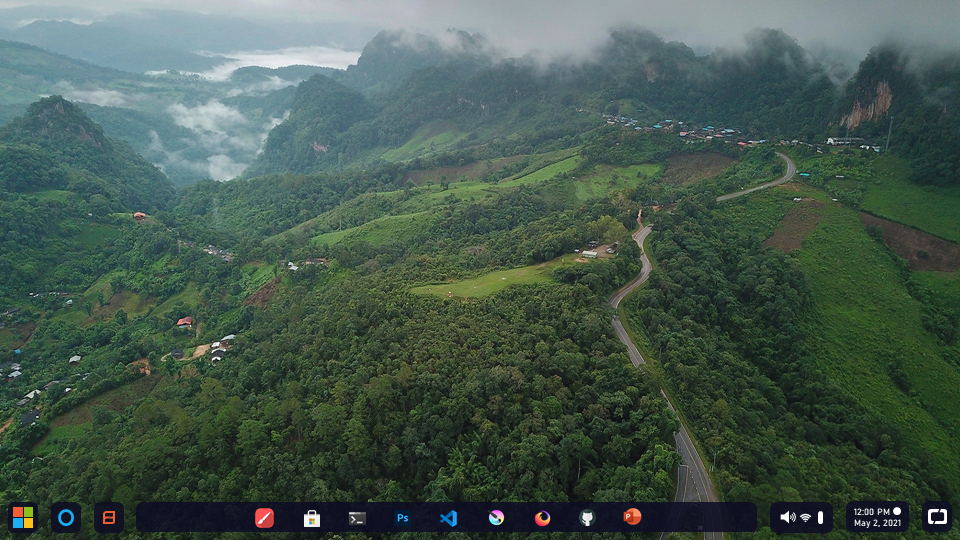Launch Firefox browser
Screen dimensions: 960x540
[x=542, y=518]
